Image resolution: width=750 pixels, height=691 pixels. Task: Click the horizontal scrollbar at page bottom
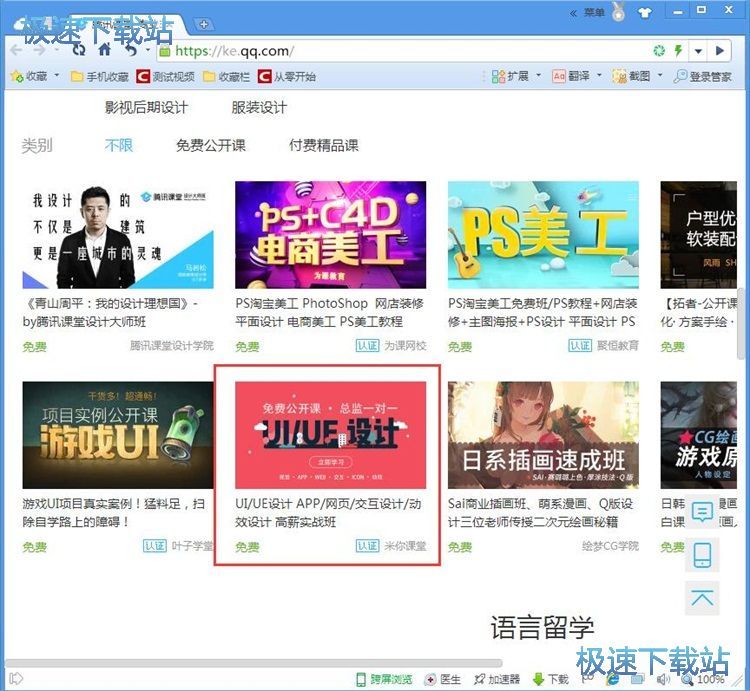point(254,663)
